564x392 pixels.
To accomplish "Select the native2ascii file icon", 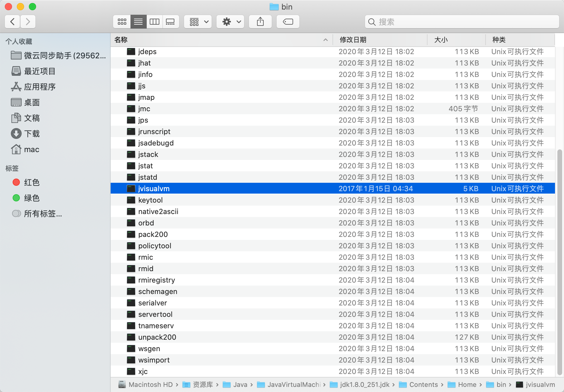I will coord(131,212).
